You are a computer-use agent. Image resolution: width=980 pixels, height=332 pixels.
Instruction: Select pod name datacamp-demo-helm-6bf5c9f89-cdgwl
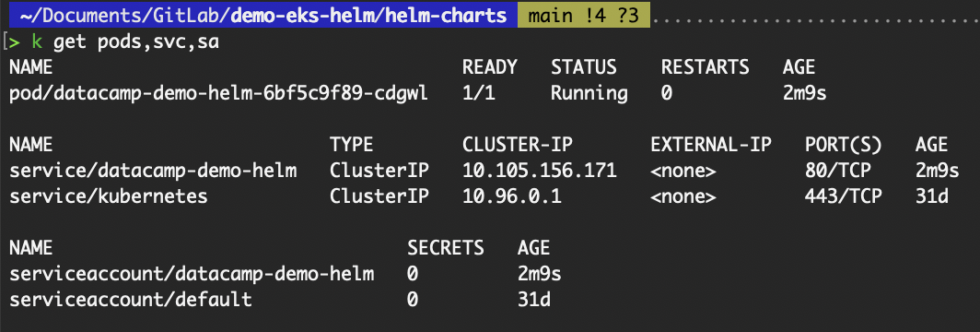point(219,94)
